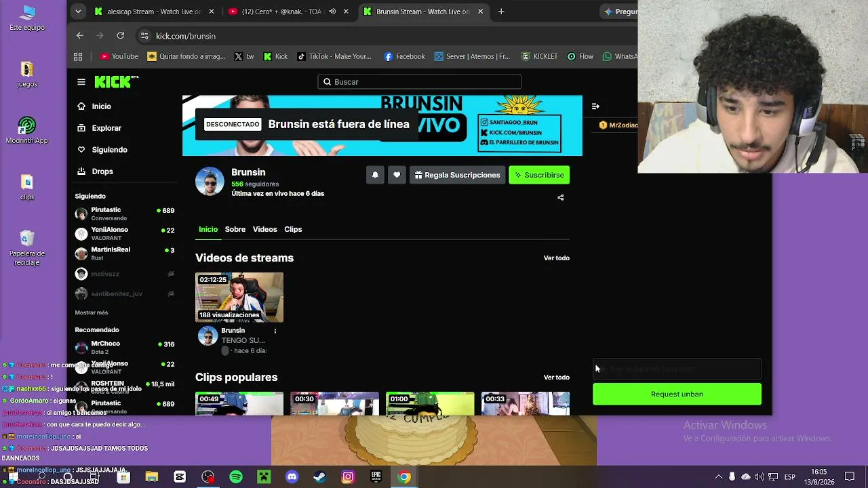
Task: Click Regala Suscripciones button
Action: pyautogui.click(x=457, y=175)
